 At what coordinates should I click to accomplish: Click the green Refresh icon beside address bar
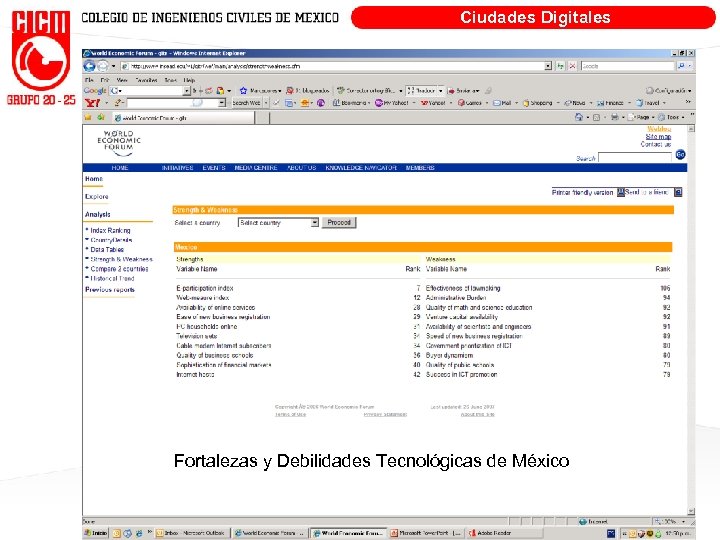[x=560, y=66]
